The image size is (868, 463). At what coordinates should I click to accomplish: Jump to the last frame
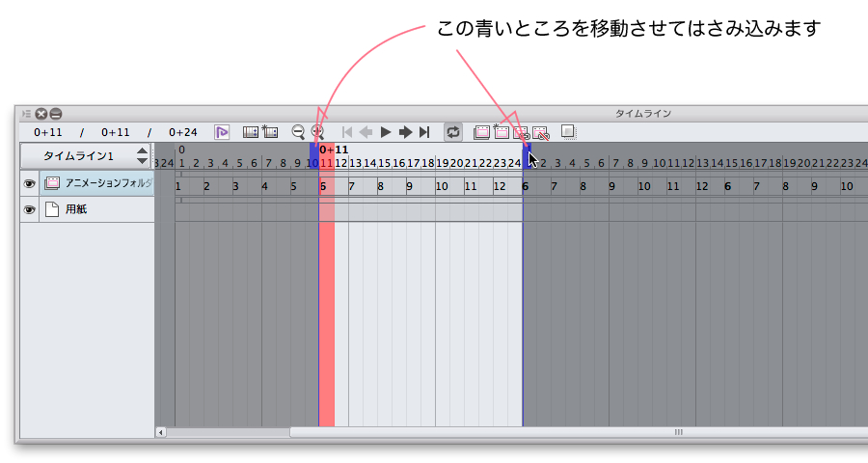pos(424,132)
